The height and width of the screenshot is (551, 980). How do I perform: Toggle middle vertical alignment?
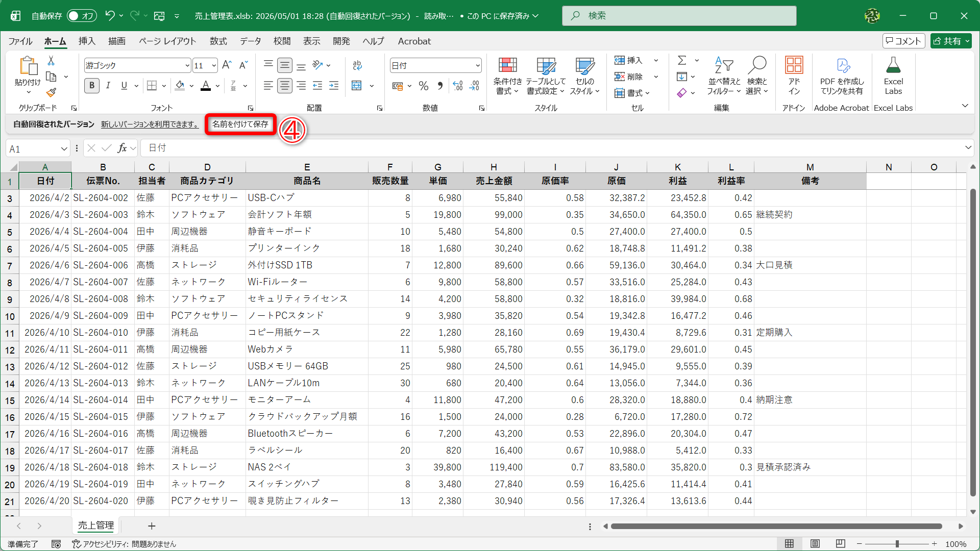pos(285,65)
